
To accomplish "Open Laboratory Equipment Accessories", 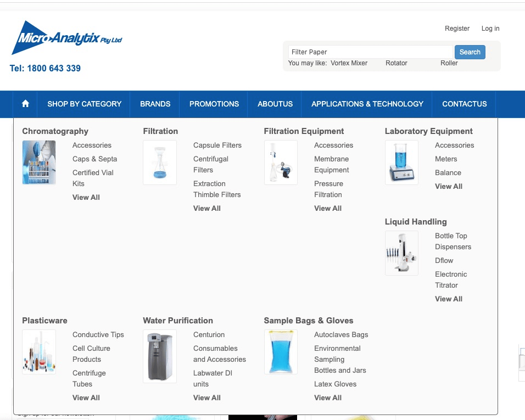I will point(454,145).
